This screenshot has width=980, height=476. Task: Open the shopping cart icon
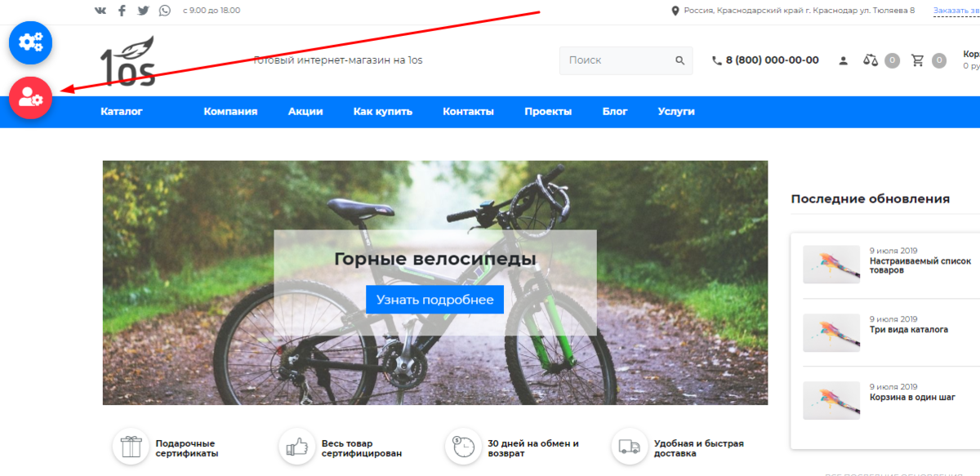(918, 60)
